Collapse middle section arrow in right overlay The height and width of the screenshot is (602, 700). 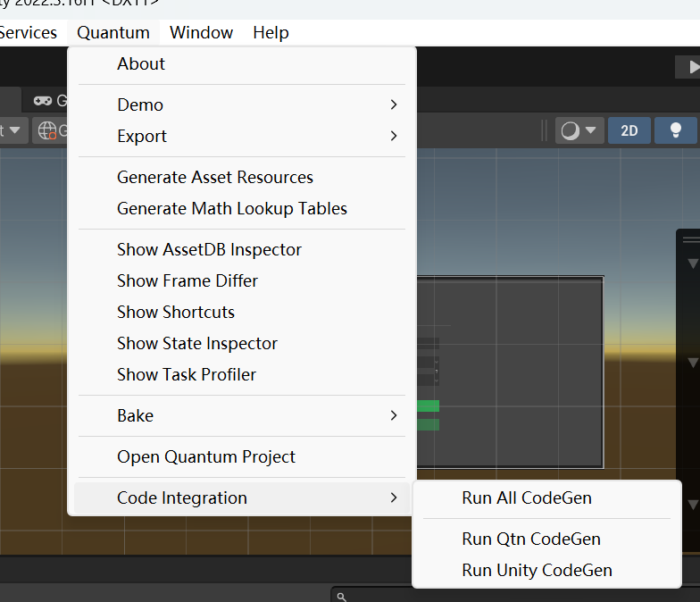point(693,363)
